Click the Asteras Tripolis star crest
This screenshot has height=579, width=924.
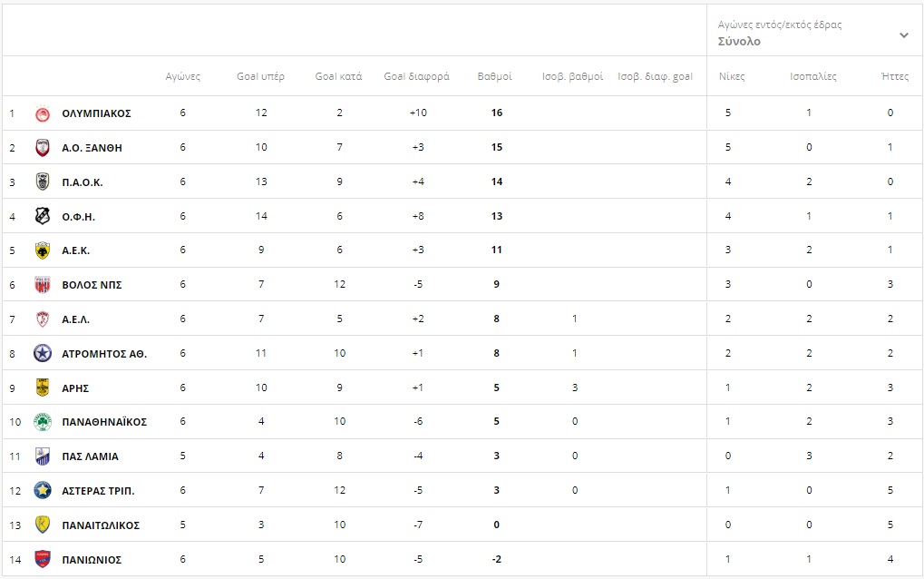point(43,490)
